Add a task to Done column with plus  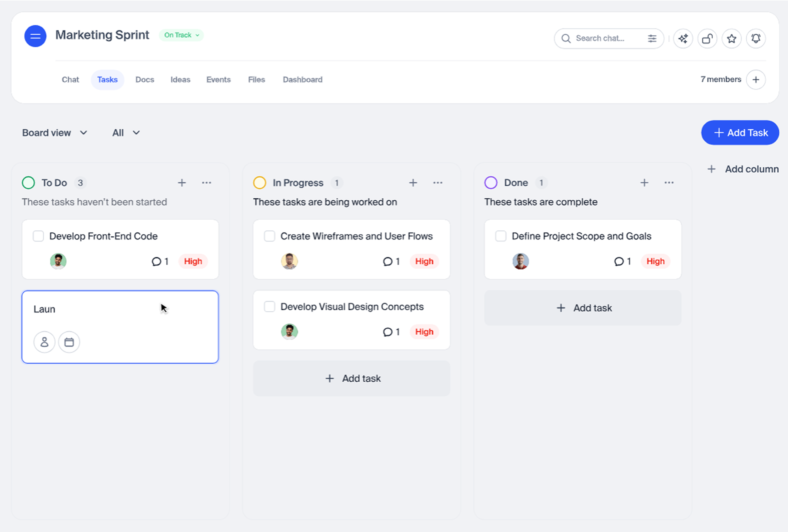tap(644, 183)
